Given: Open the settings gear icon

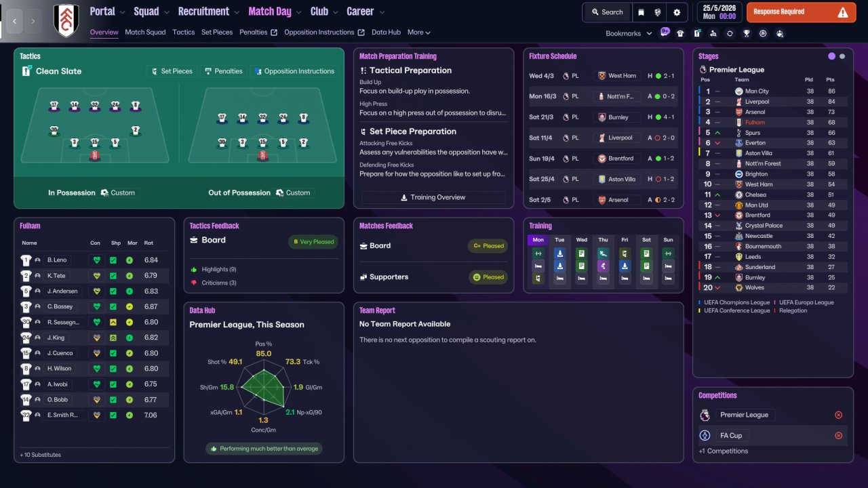Looking at the screenshot, I should coord(677,12).
